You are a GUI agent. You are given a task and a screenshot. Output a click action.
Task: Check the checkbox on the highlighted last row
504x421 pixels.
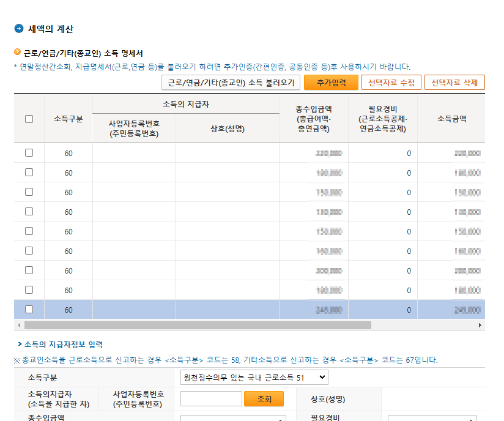[29, 310]
